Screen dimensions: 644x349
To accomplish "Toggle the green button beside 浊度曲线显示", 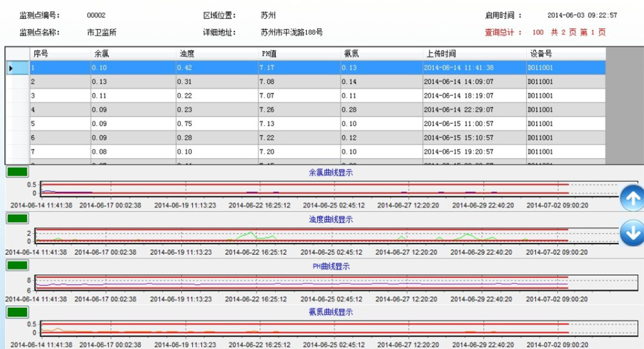I will coord(17,218).
